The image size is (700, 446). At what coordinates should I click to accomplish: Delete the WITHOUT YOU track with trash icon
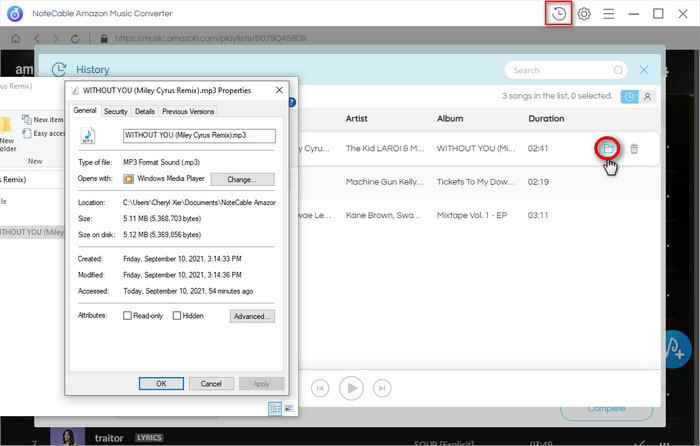tap(634, 149)
